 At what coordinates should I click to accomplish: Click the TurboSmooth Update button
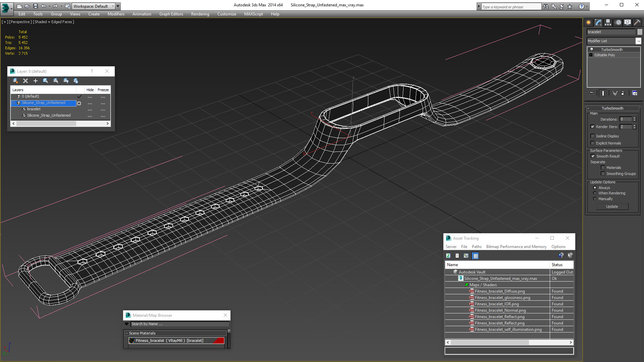pyautogui.click(x=612, y=206)
